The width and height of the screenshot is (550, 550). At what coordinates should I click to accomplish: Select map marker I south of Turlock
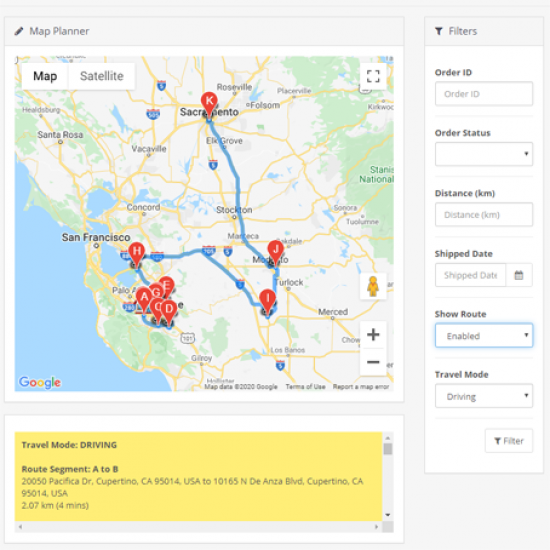(x=268, y=301)
